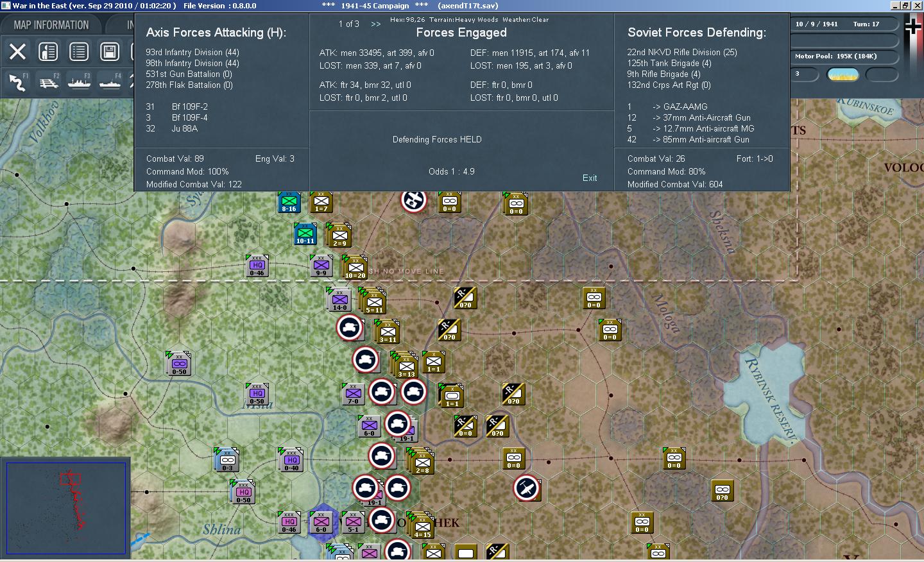Click the weather indicator pill
The width and height of the screenshot is (924, 562).
[844, 74]
